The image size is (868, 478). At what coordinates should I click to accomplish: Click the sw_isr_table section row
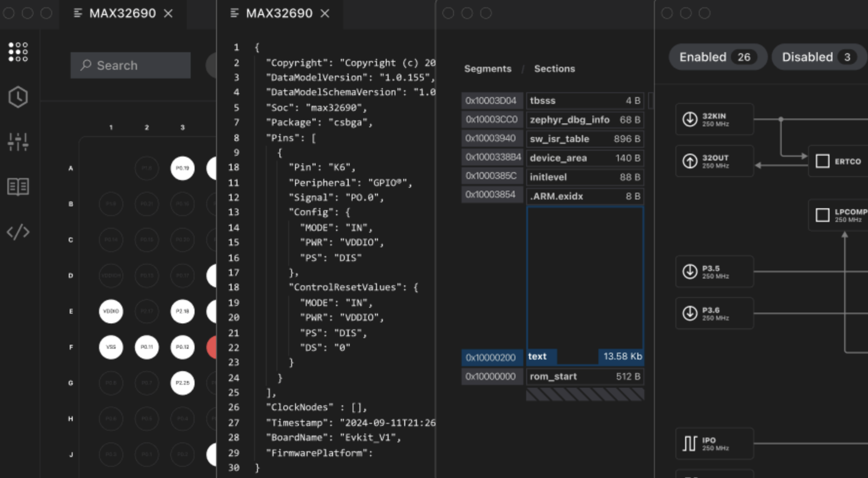pyautogui.click(x=585, y=139)
